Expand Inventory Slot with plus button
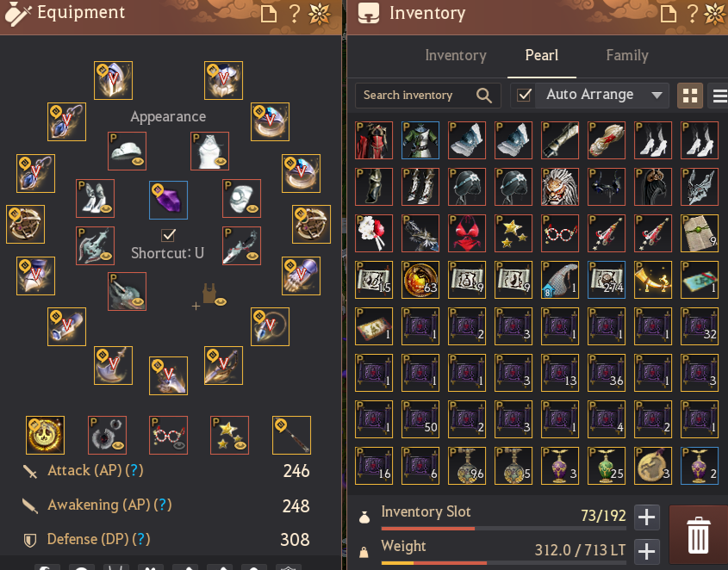Viewport: 728px width, 570px height. click(x=646, y=517)
